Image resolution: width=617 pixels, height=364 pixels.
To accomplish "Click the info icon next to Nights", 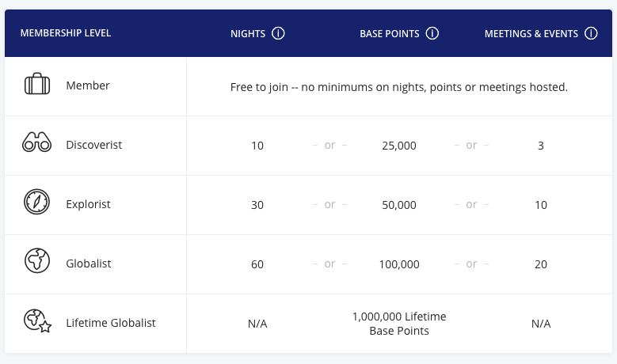I will 278,33.
